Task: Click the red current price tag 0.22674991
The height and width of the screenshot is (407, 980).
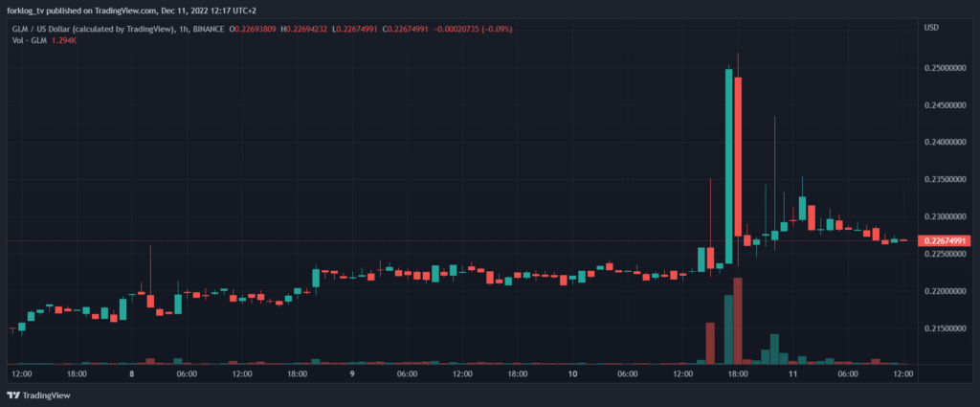Action: click(945, 240)
